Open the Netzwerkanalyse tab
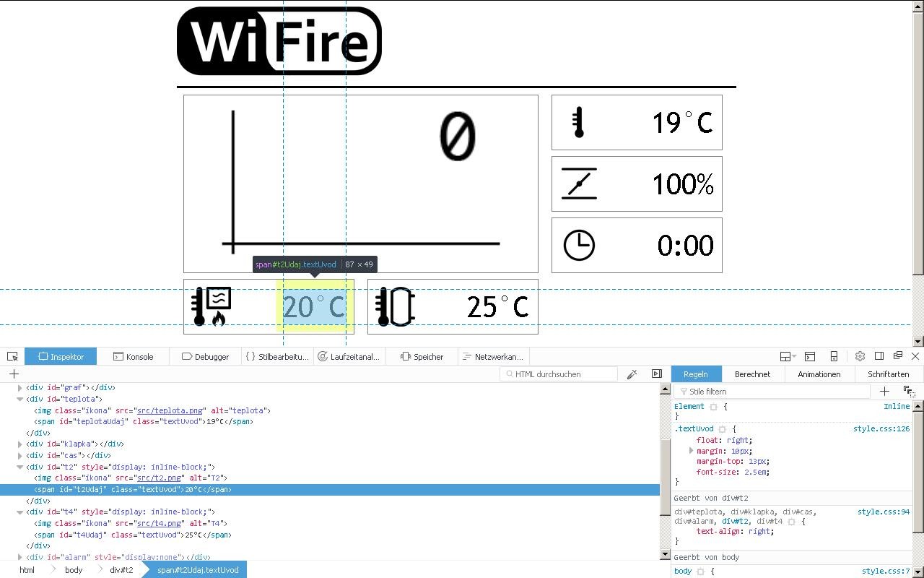Image resolution: width=924 pixels, height=578 pixels. [492, 356]
